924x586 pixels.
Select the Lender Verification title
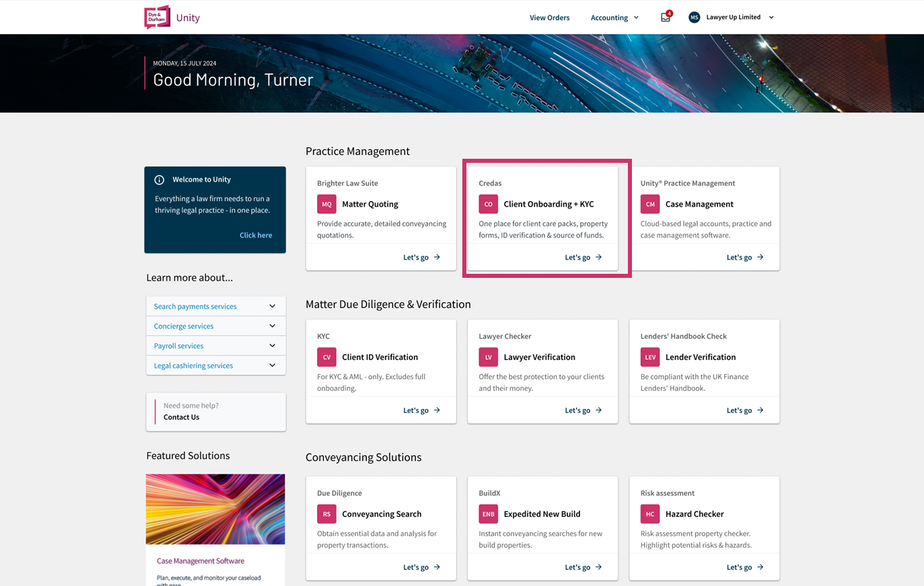tap(701, 357)
